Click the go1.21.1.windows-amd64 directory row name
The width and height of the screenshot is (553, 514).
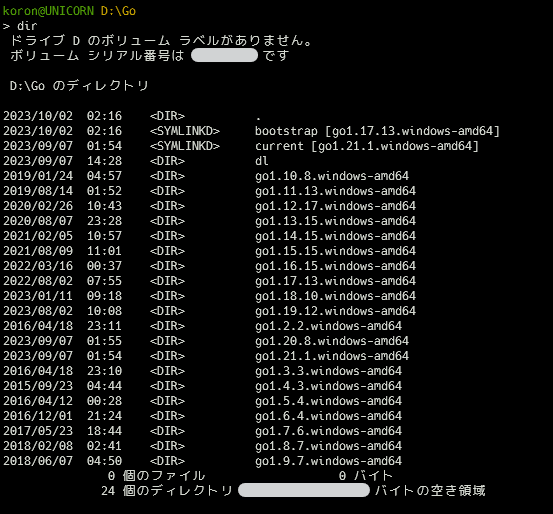point(332,356)
